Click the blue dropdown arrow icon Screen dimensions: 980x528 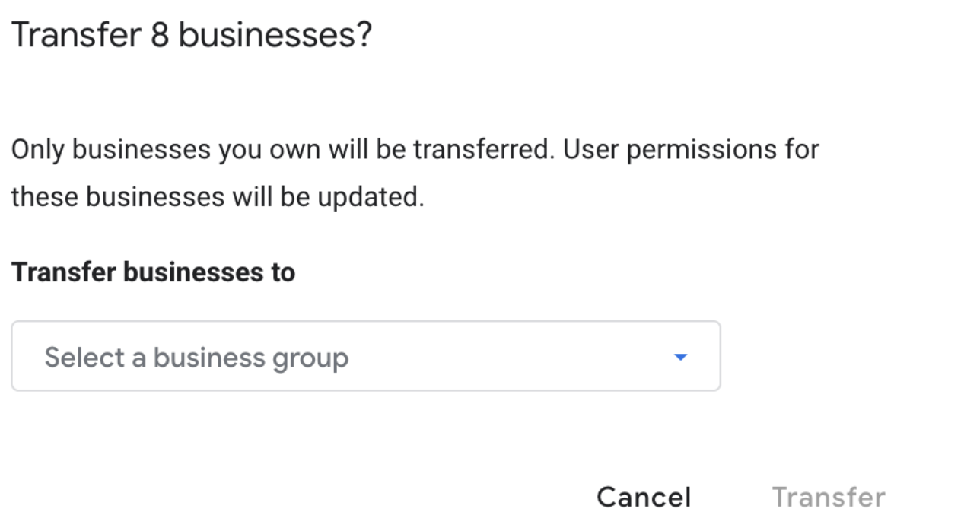(x=681, y=357)
